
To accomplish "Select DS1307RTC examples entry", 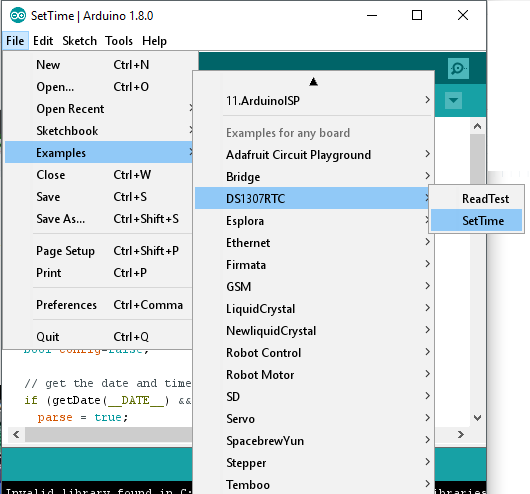I will tap(313, 198).
